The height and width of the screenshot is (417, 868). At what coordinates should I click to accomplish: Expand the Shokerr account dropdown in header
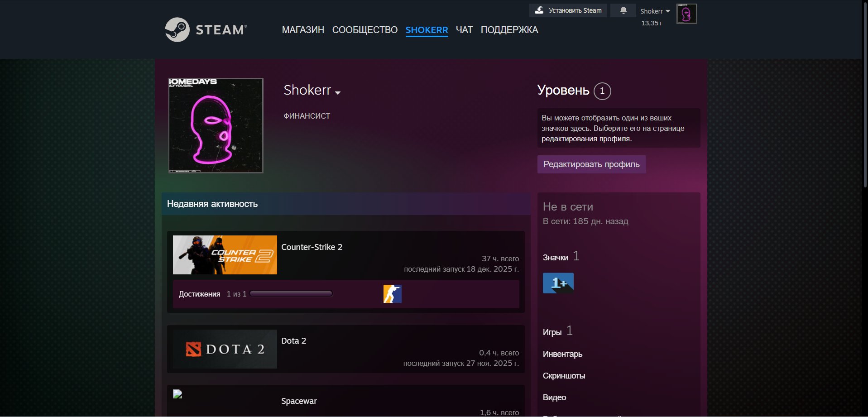click(x=655, y=11)
